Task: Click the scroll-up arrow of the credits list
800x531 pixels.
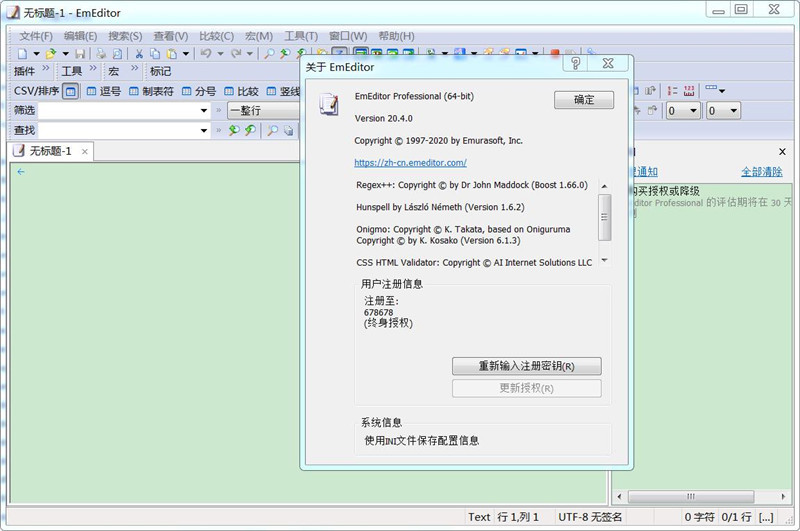Action: 604,186
